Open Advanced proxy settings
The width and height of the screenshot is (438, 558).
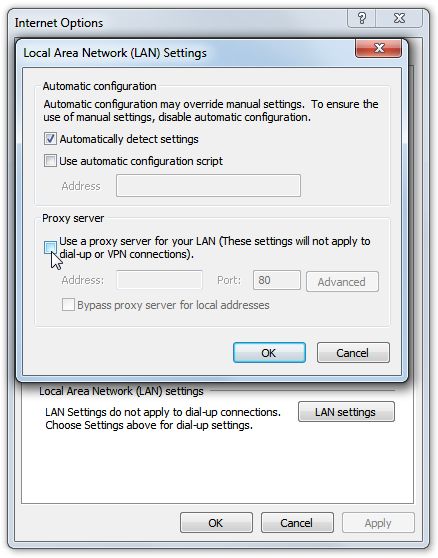click(x=342, y=282)
